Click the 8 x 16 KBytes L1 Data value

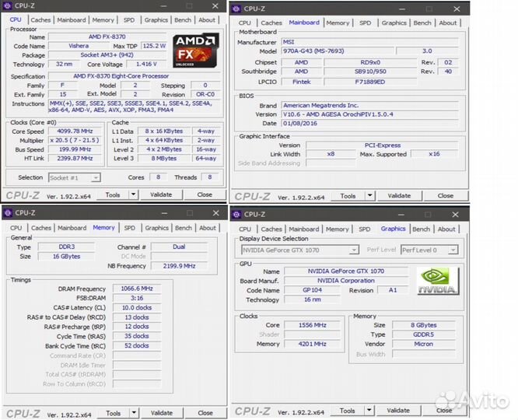[164, 131]
